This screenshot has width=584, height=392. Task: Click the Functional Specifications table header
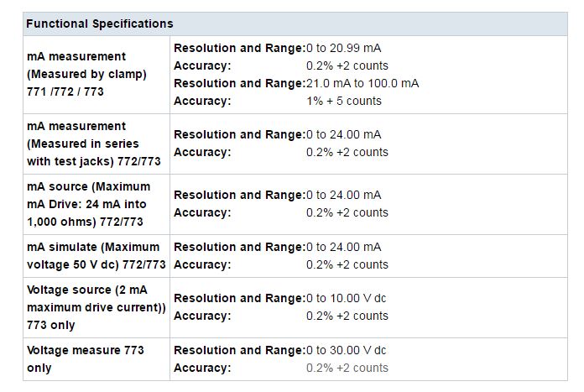coord(100,24)
